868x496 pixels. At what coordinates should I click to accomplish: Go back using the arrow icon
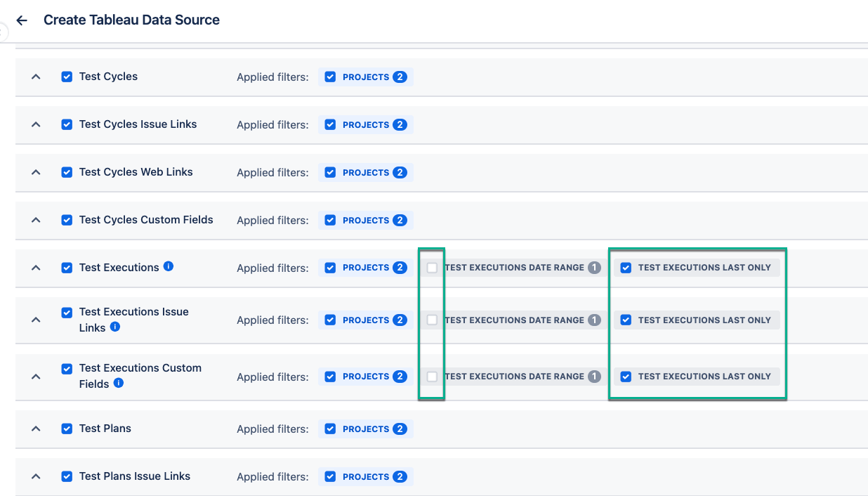(22, 20)
